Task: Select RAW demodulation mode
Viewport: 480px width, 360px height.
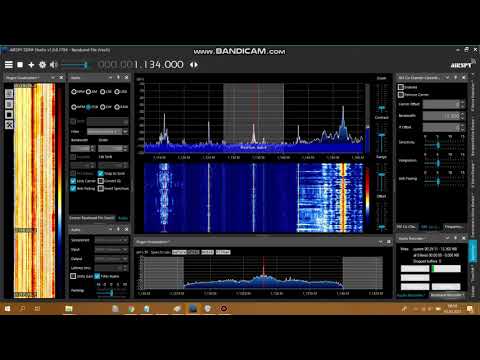Action: [121, 107]
